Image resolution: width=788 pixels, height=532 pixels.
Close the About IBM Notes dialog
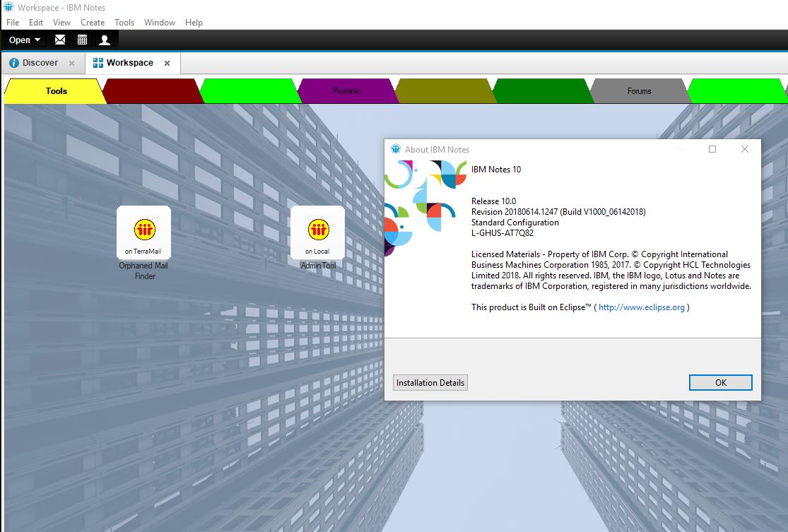pos(745,149)
